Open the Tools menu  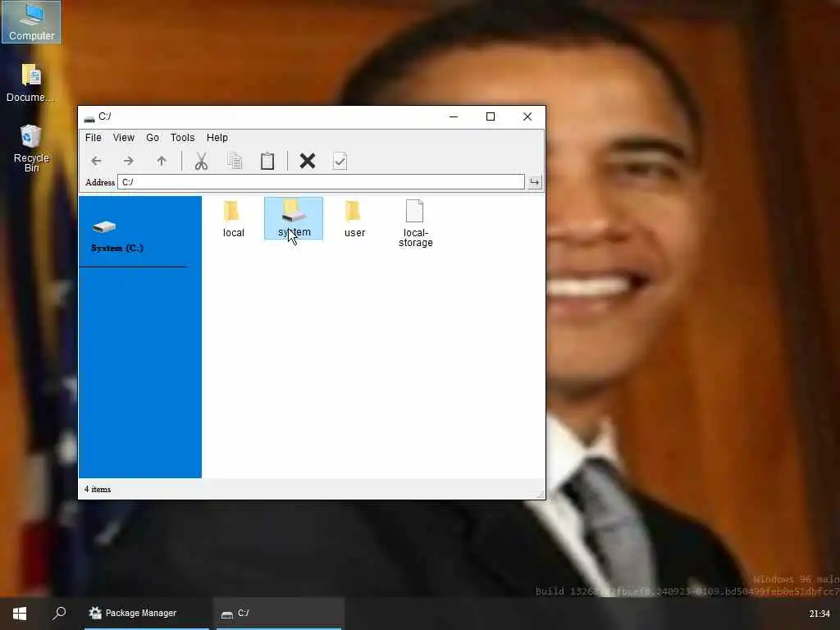[183, 138]
